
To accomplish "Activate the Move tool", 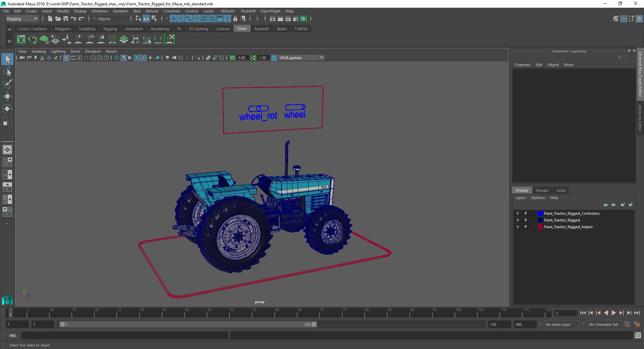I will click(7, 96).
